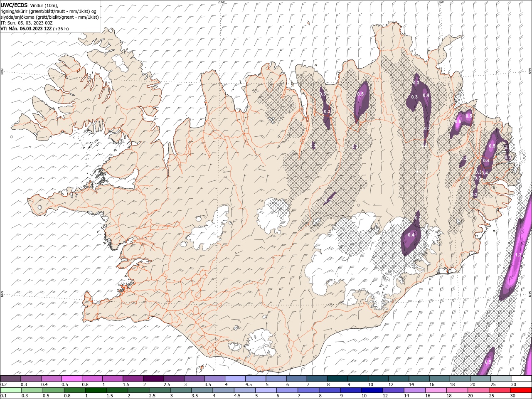
Task: Click the 'IT: Sun. 05. 03. 2023 00Z' line
Action: click(26, 23)
